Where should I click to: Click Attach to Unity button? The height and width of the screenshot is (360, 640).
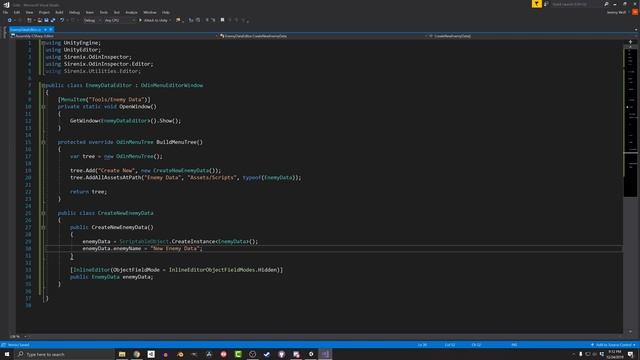[155, 20]
